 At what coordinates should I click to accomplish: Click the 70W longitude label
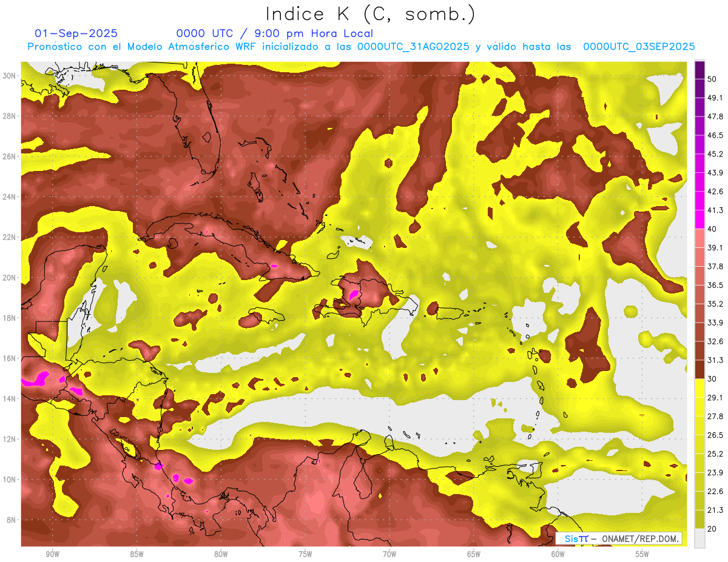point(389,555)
